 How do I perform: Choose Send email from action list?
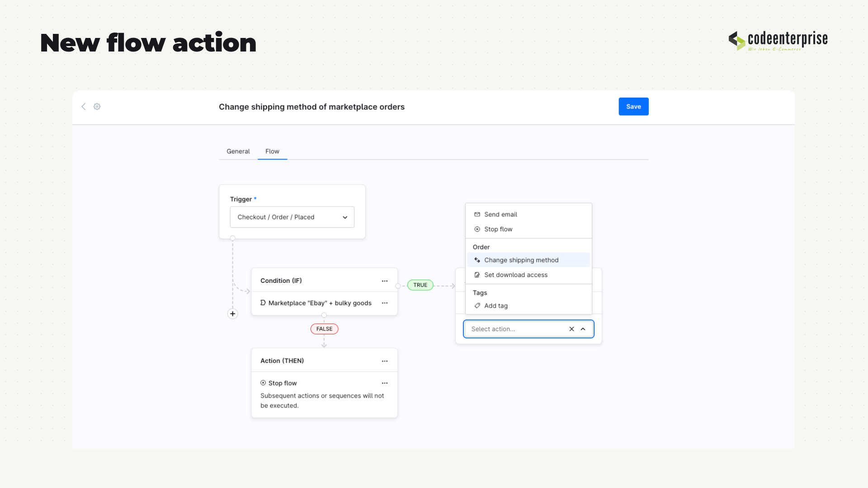(x=528, y=215)
